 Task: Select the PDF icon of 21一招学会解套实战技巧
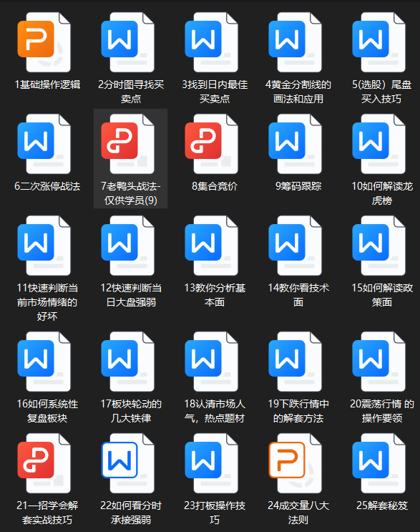click(44, 463)
